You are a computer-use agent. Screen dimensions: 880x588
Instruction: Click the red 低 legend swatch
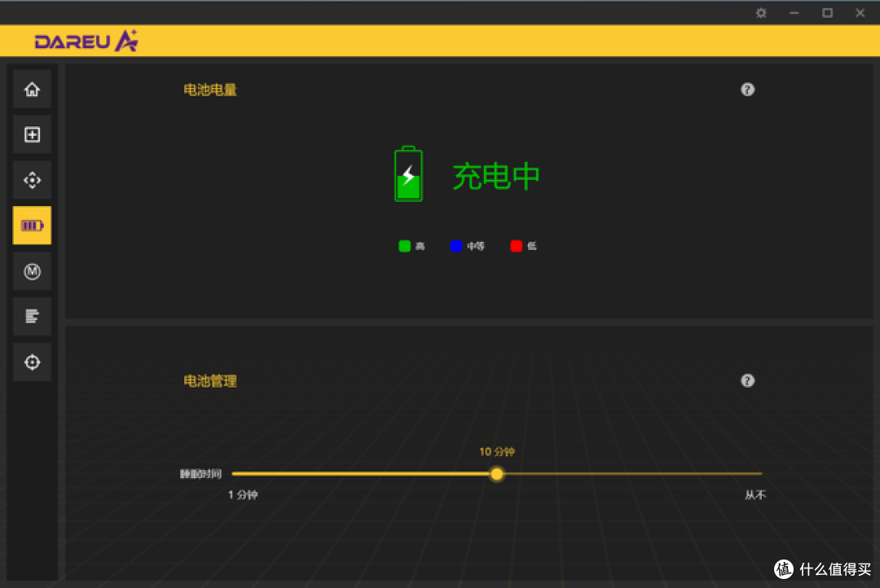tap(517, 246)
